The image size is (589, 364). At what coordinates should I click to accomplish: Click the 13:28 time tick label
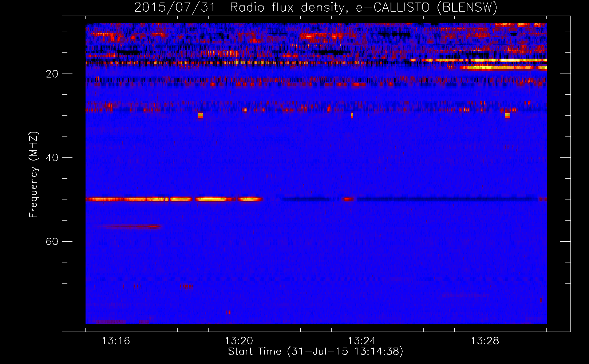point(485,341)
